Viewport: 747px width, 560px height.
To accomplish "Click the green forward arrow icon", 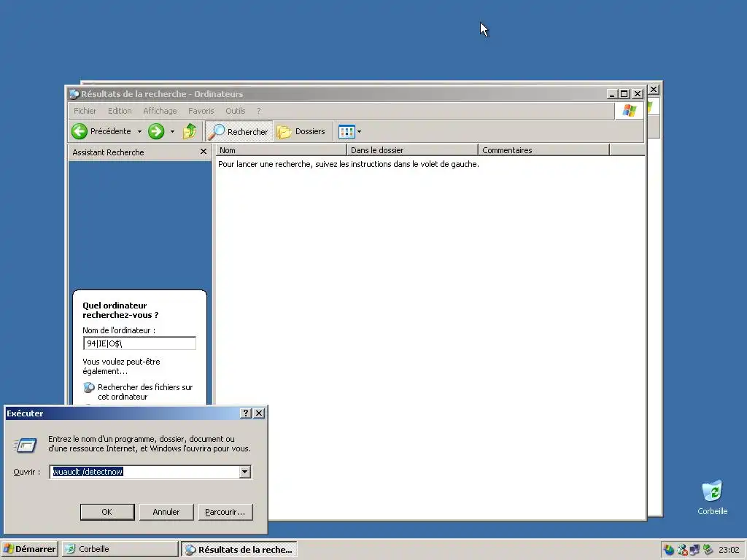I will click(x=156, y=131).
